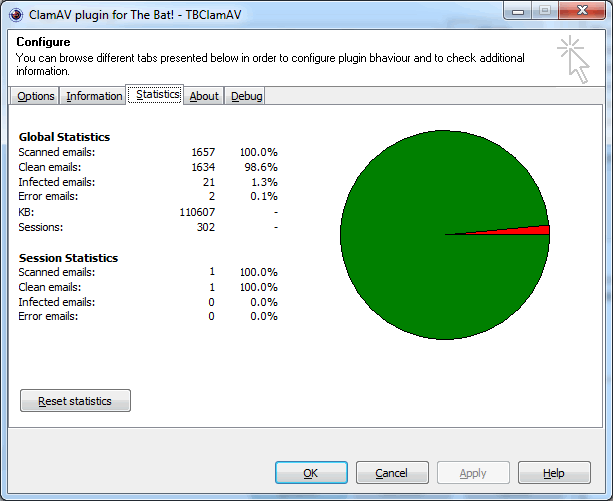Click the global infected emails count 21
The image size is (613, 501).
point(209,182)
